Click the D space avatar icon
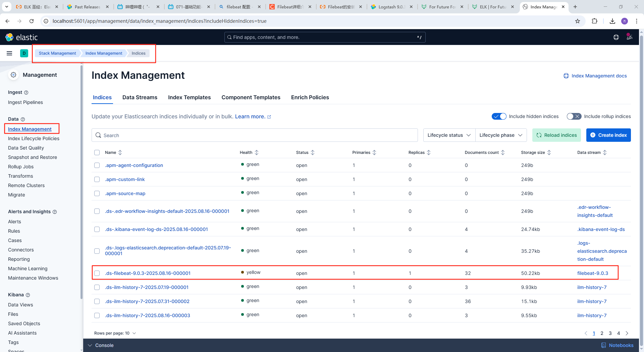The height and width of the screenshot is (352, 644). click(24, 53)
